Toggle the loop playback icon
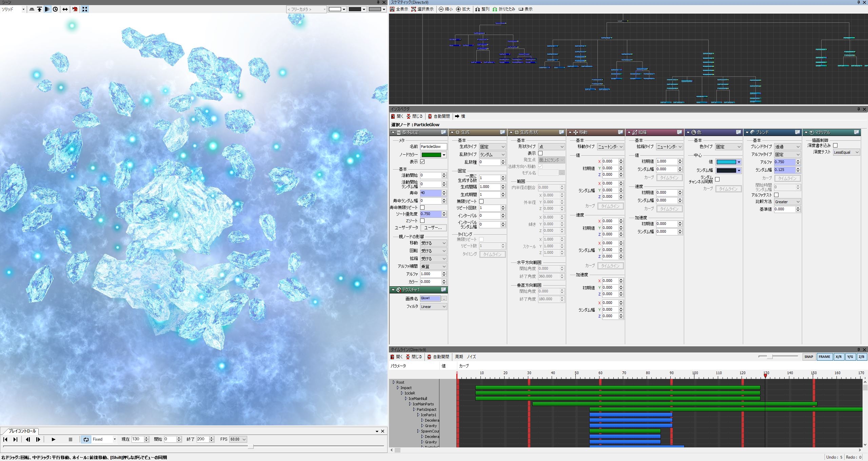Viewport: 868px width, 461px height. tap(86, 439)
